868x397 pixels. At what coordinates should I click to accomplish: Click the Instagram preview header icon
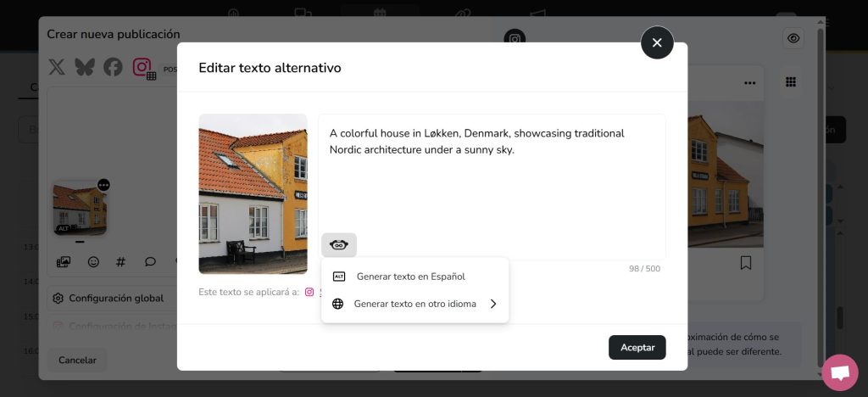[x=515, y=39]
